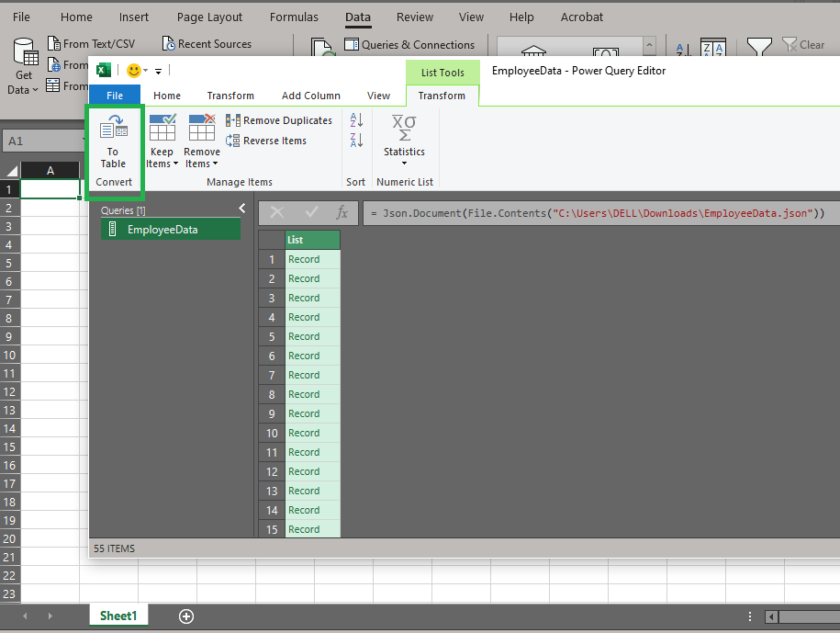The height and width of the screenshot is (633, 840).
Task: Click Recent Sources in Excel ribbon
Action: (x=207, y=44)
